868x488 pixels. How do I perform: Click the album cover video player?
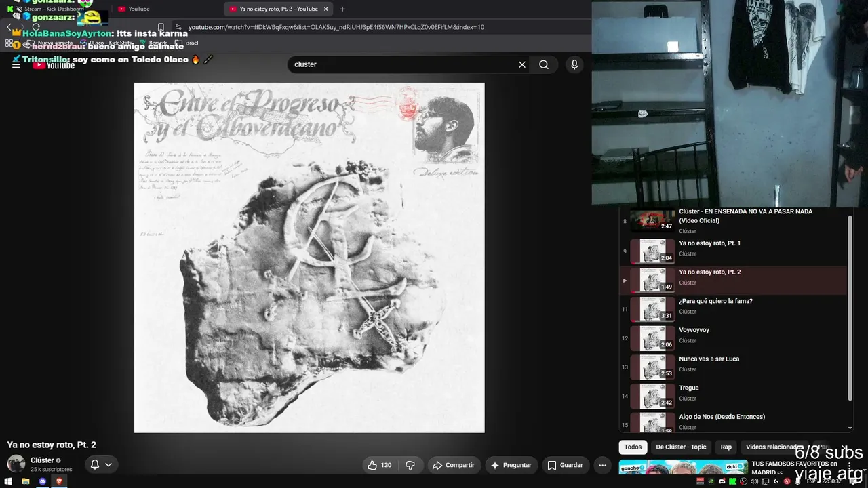click(x=309, y=258)
